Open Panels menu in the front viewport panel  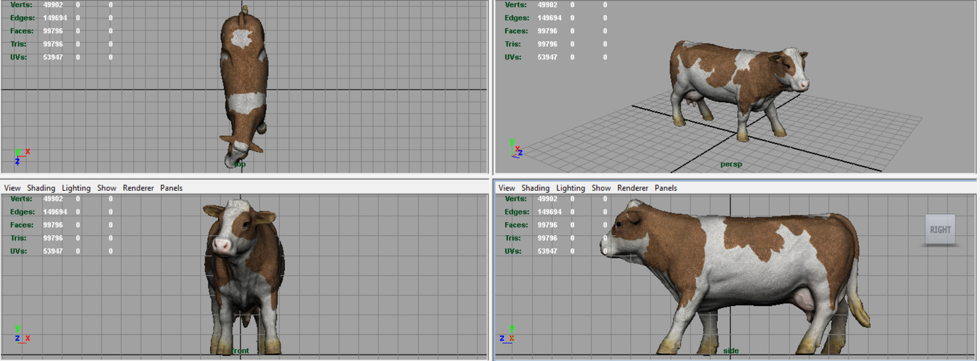click(171, 188)
